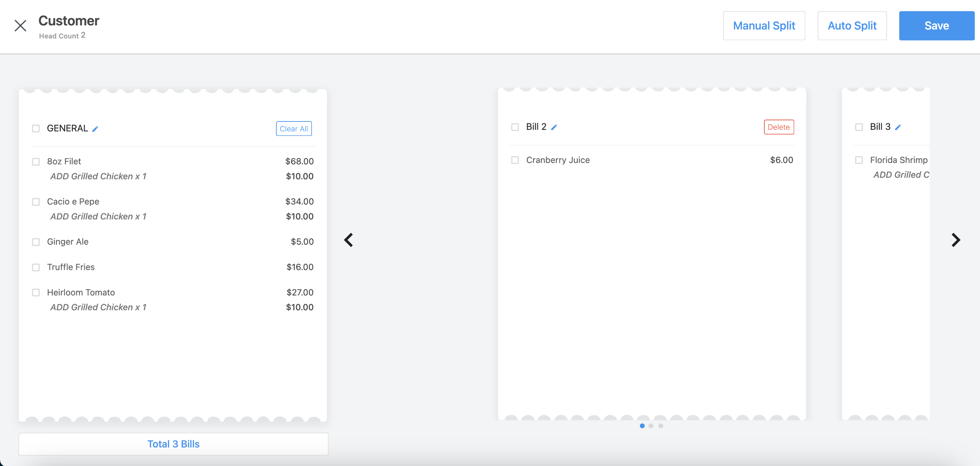Open Manual Split mode
The height and width of the screenshot is (466, 980).
pos(764,25)
